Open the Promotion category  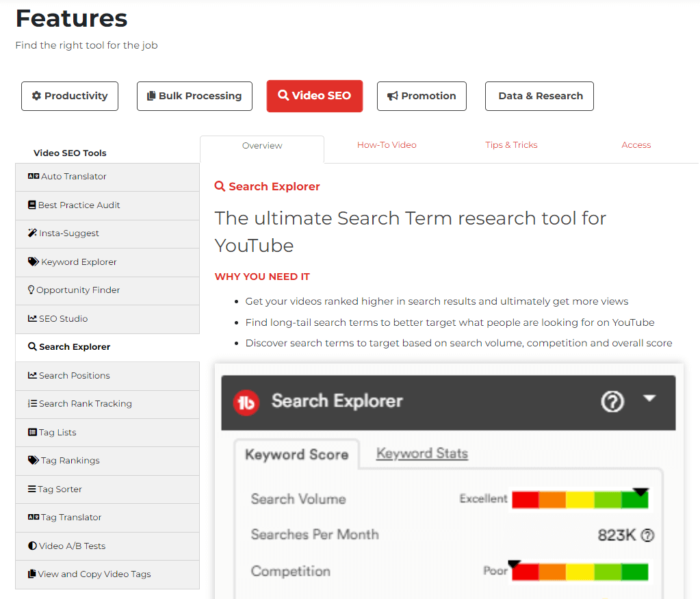422,96
